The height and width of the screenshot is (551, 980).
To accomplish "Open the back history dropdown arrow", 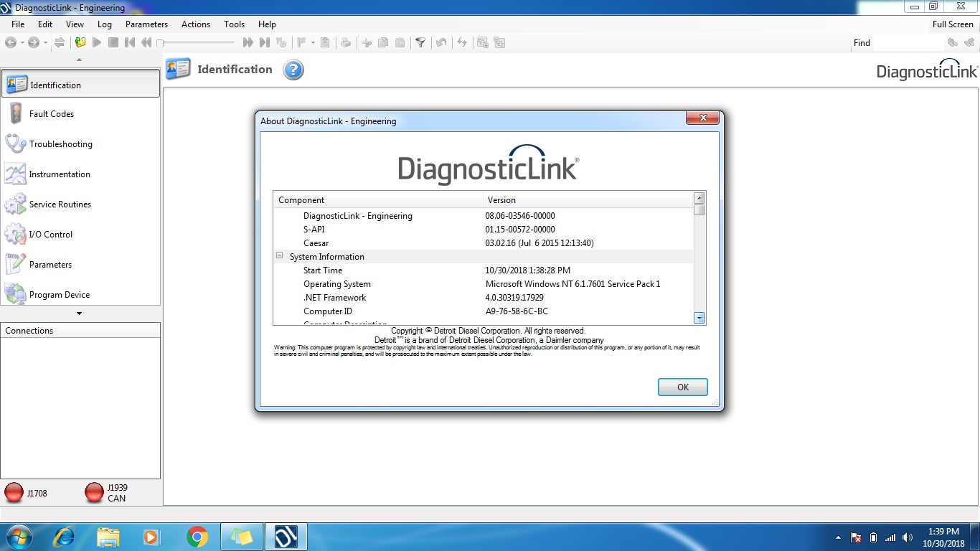I will [x=22, y=43].
